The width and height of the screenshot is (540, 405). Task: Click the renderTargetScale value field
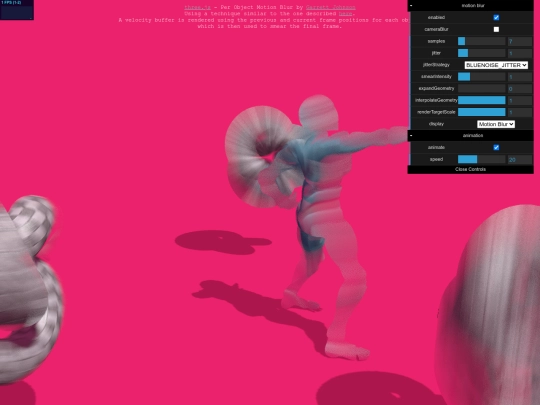(x=520, y=112)
